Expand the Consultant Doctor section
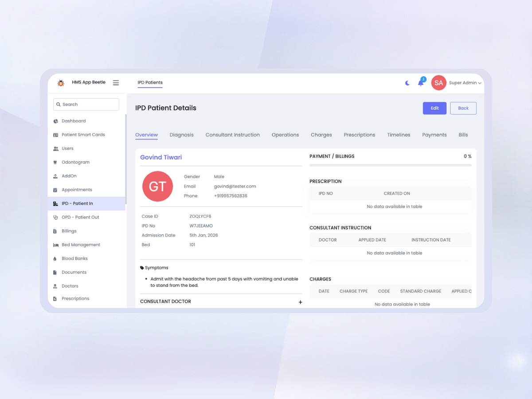 (x=300, y=302)
